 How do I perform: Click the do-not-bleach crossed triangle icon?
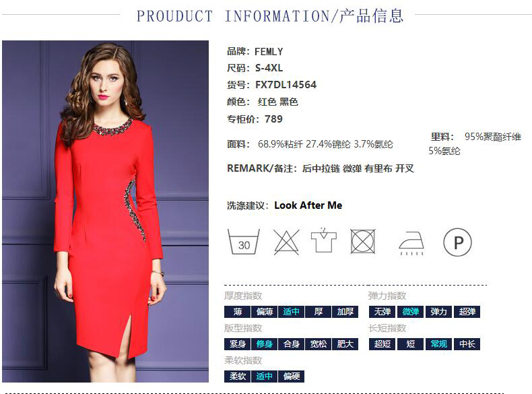coord(286,242)
